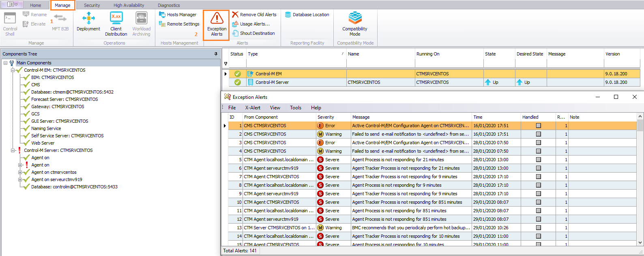Switch to the Manage ribbon tab
Image resolution: width=644 pixels, height=256 pixels.
pos(62,5)
